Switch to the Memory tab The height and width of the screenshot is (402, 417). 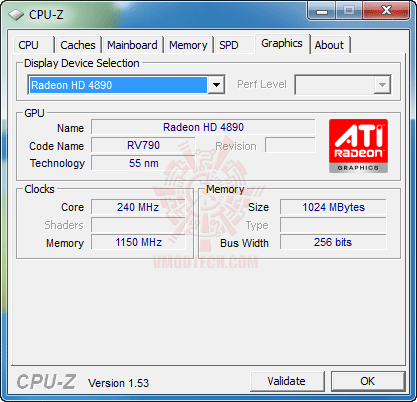(x=188, y=45)
